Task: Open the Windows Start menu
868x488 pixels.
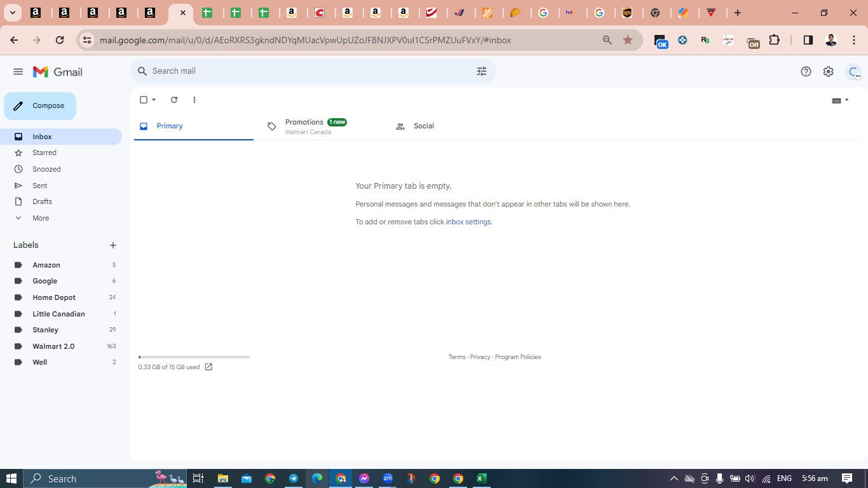Action: coord(11,478)
